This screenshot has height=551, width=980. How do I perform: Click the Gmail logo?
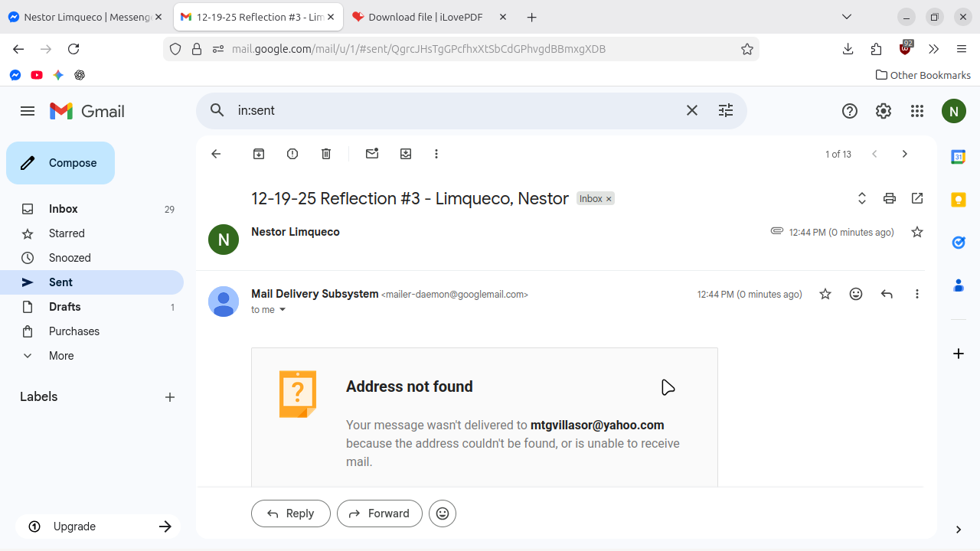click(x=87, y=111)
